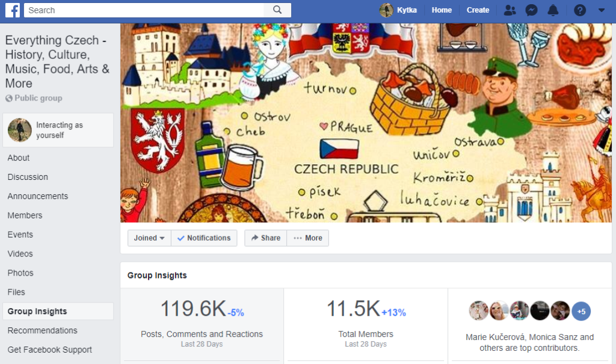Click Kytka's profile picture in top bar
The height and width of the screenshot is (364, 616).
pyautogui.click(x=386, y=10)
